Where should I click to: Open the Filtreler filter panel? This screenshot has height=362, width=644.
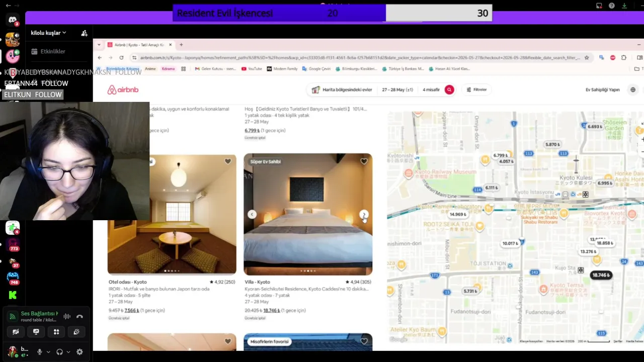(x=476, y=89)
